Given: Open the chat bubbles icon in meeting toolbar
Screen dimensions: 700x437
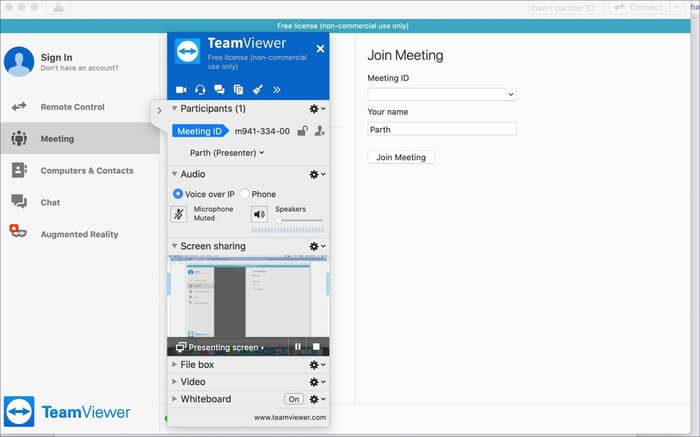Looking at the screenshot, I should click(219, 90).
